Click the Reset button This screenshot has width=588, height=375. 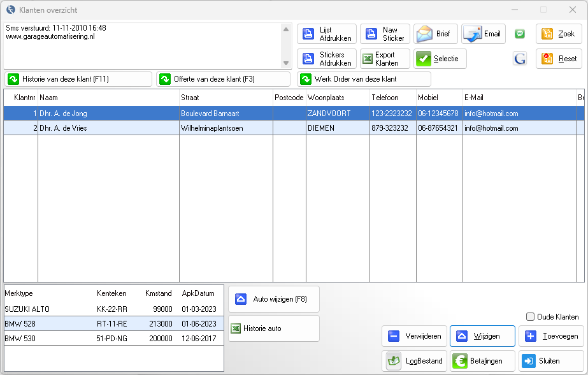click(559, 59)
